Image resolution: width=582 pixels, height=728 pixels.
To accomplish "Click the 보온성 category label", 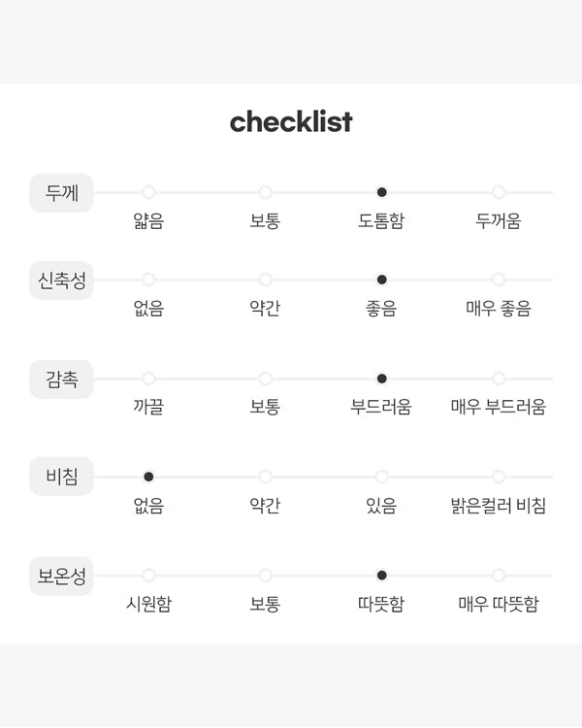I will click(x=62, y=575).
